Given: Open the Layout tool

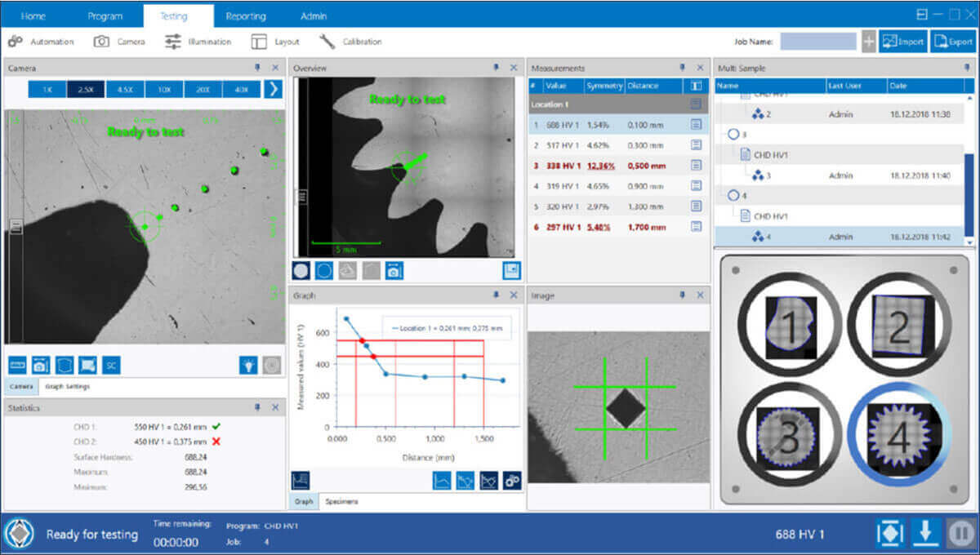Looking at the screenshot, I should [x=277, y=42].
